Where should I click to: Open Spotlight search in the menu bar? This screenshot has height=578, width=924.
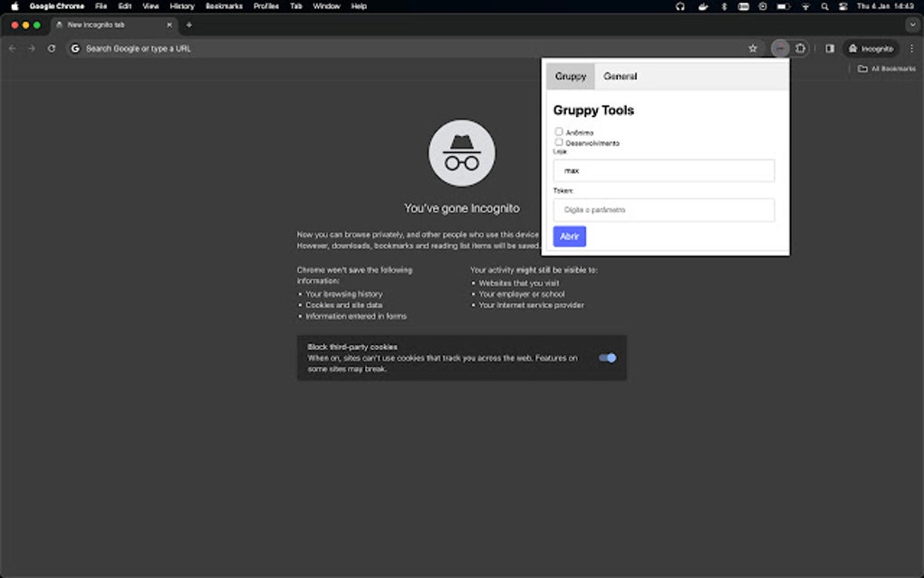pyautogui.click(x=823, y=6)
